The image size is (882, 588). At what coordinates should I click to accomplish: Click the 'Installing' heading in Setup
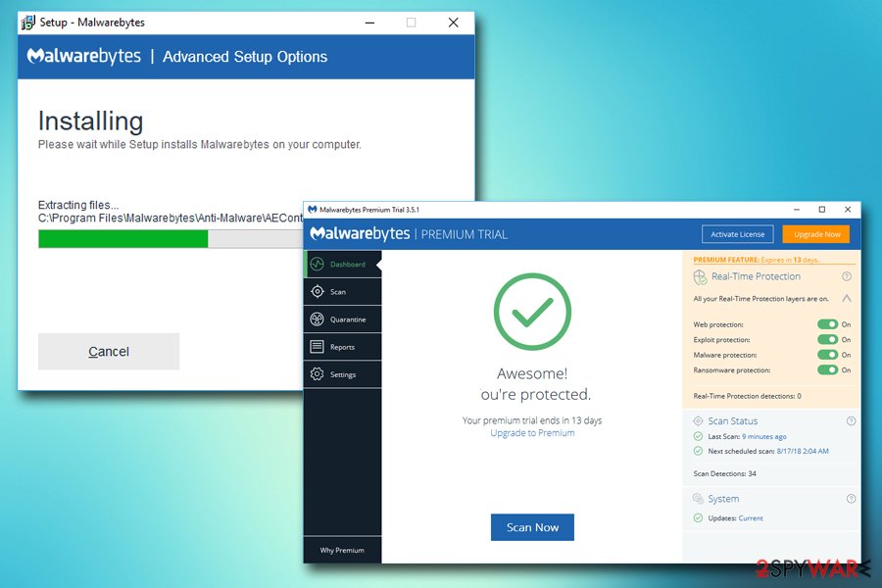point(90,121)
